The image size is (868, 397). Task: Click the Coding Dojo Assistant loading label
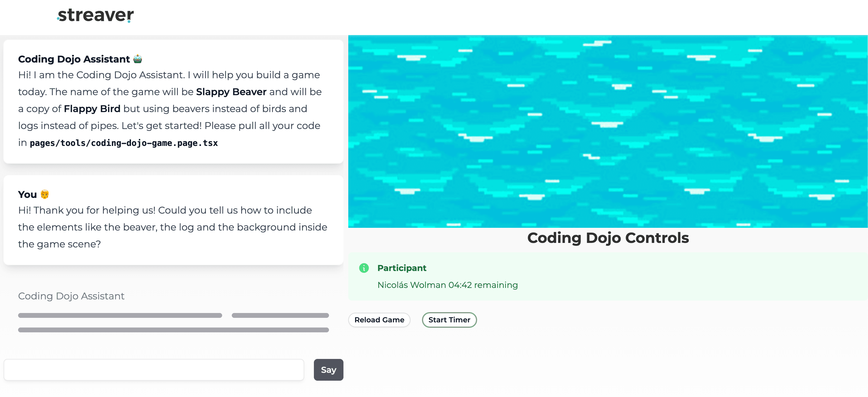pyautogui.click(x=71, y=296)
